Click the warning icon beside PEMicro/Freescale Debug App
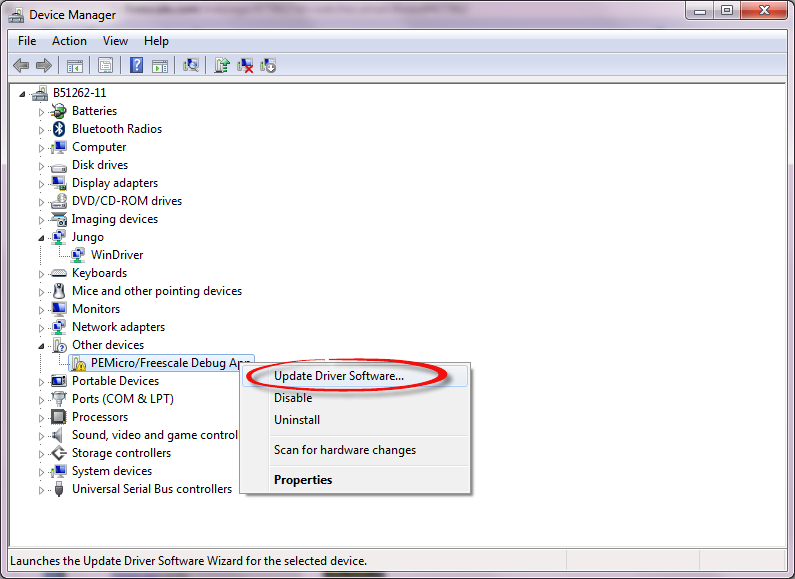Image resolution: width=795 pixels, height=579 pixels. point(78,363)
